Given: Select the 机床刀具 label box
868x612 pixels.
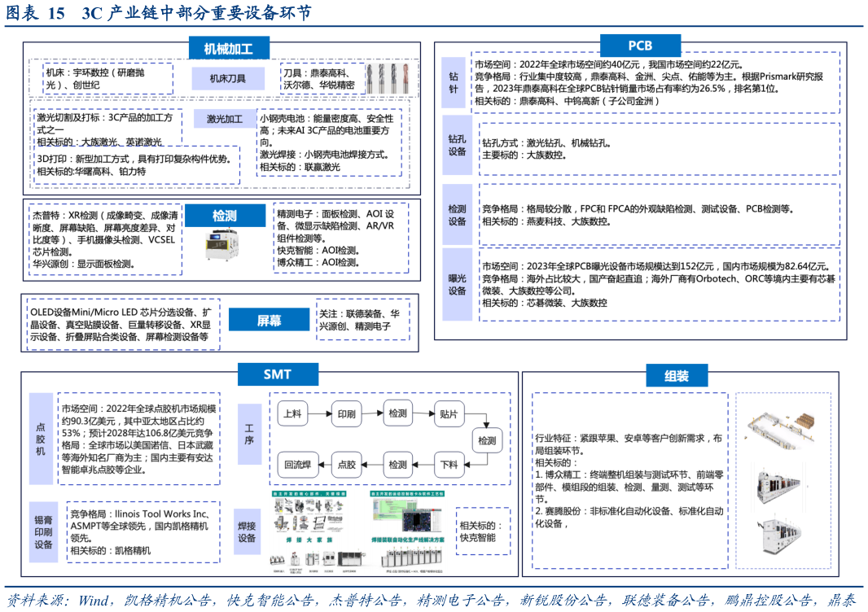Looking at the screenshot, I should pos(227,79).
